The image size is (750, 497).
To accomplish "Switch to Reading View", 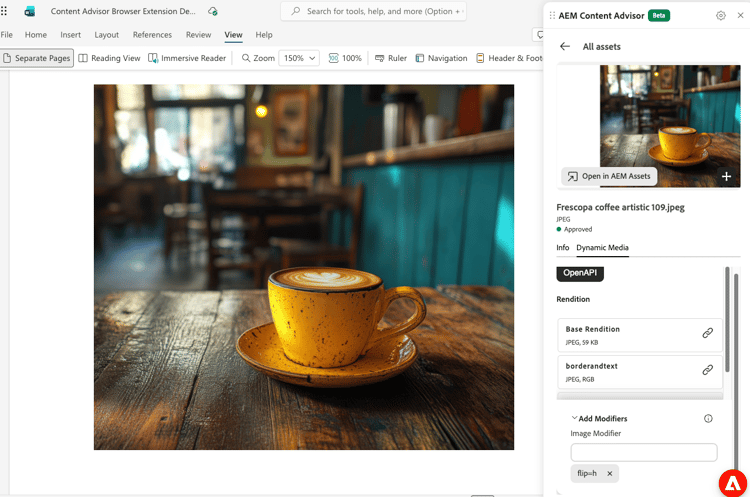I will pos(110,58).
